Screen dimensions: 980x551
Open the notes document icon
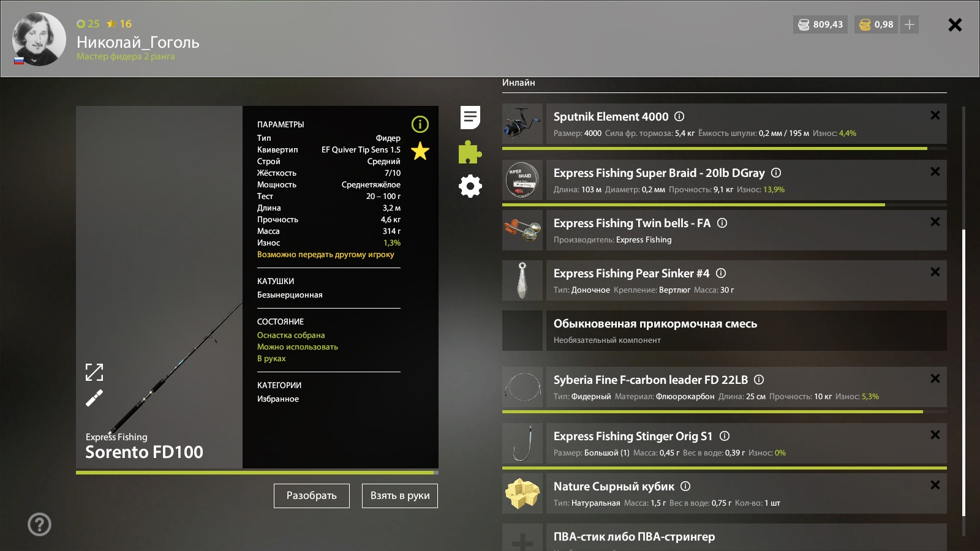click(x=470, y=118)
